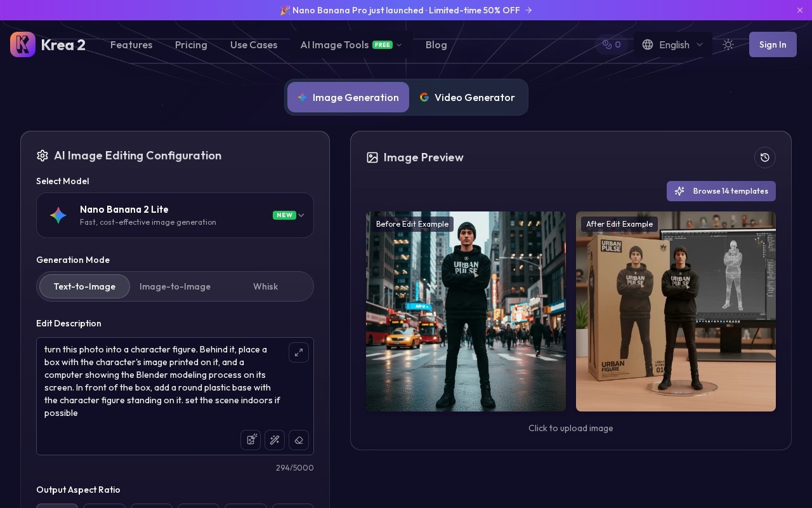
Task: Choose the Whisk generation mode
Action: click(265, 286)
